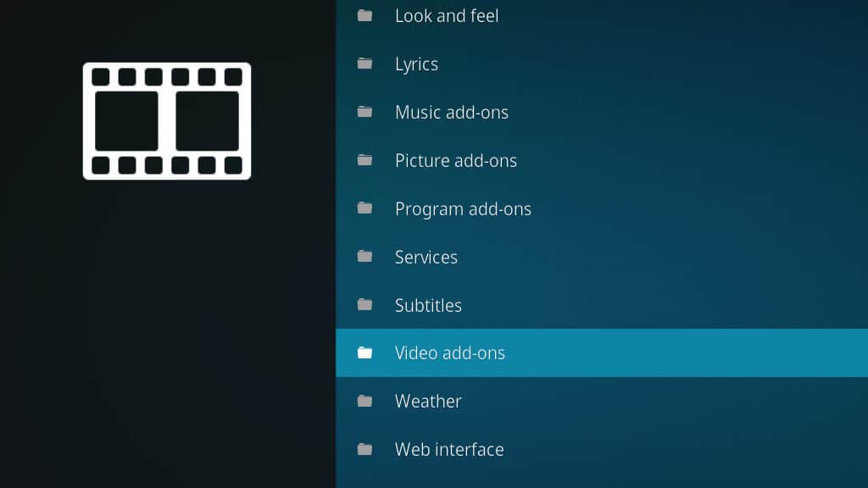Image resolution: width=868 pixels, height=488 pixels.
Task: Open the Web interface category
Action: click(x=602, y=449)
